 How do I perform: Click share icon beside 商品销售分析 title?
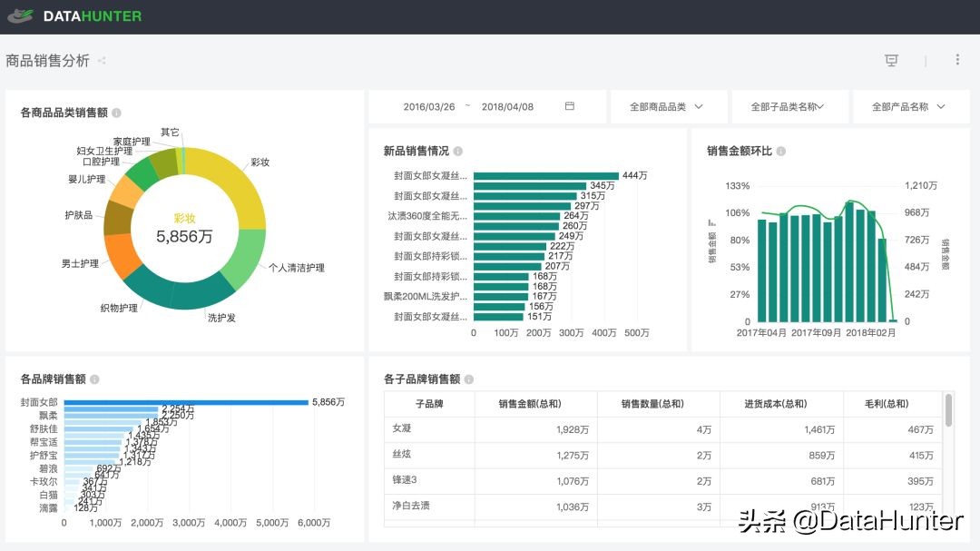point(102,61)
